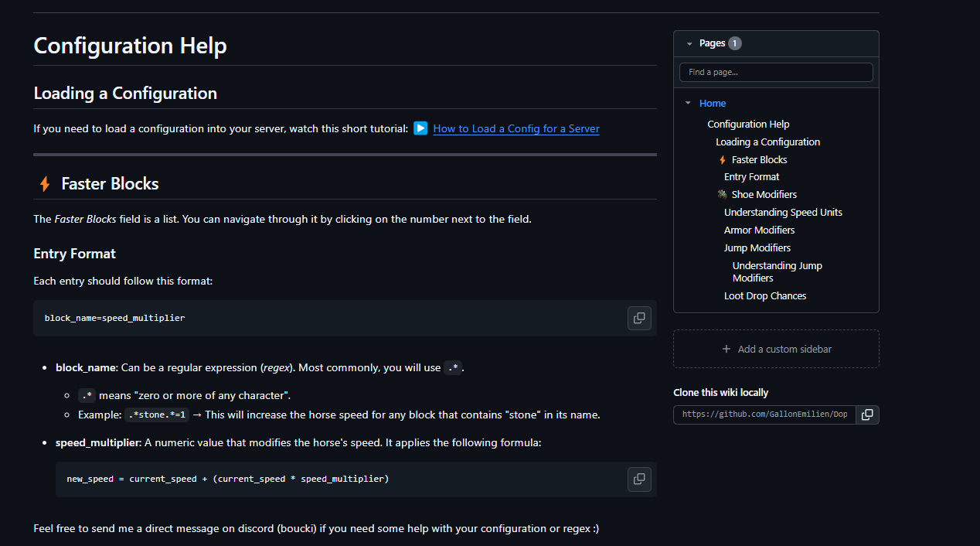Click lightning icon in sidebar Faster Blocks entry
This screenshot has width=980, height=546.
click(723, 160)
